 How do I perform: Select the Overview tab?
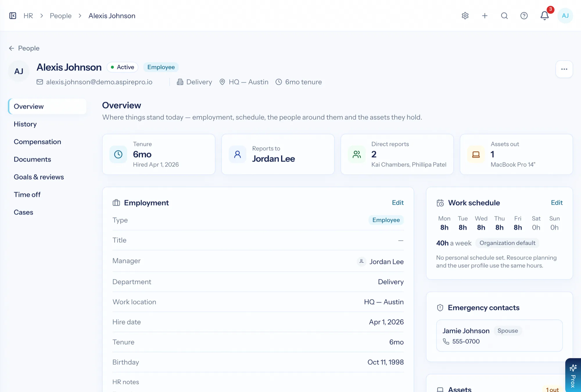(x=47, y=106)
